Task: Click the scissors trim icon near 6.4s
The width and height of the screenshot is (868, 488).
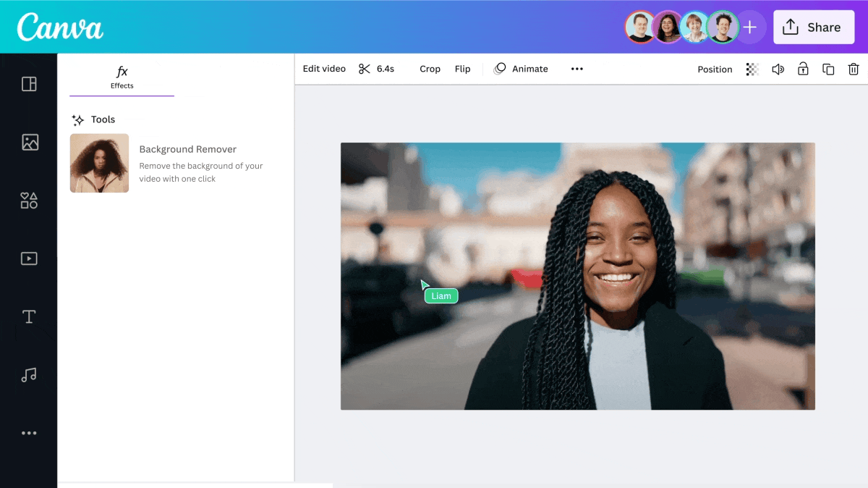Action: pyautogui.click(x=365, y=68)
